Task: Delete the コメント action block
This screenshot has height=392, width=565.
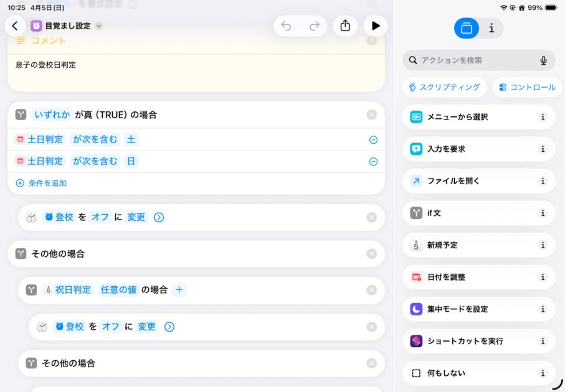Action: tap(371, 41)
